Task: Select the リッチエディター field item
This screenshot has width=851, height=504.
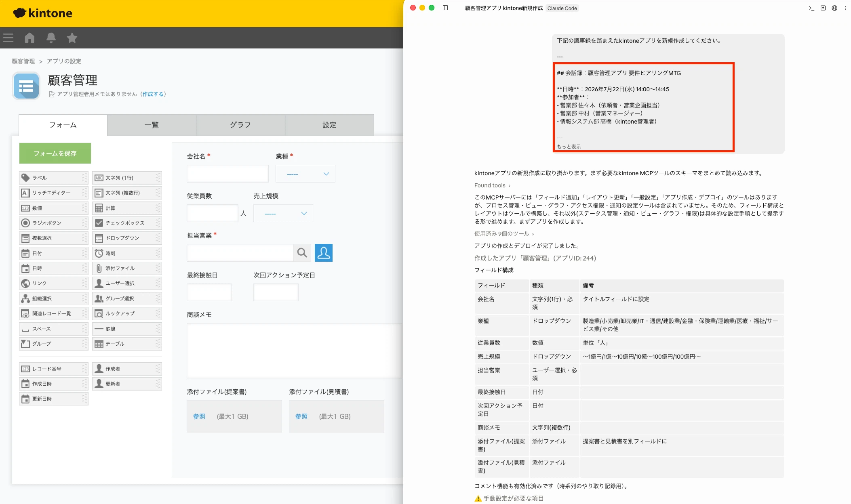Action: [x=53, y=193]
